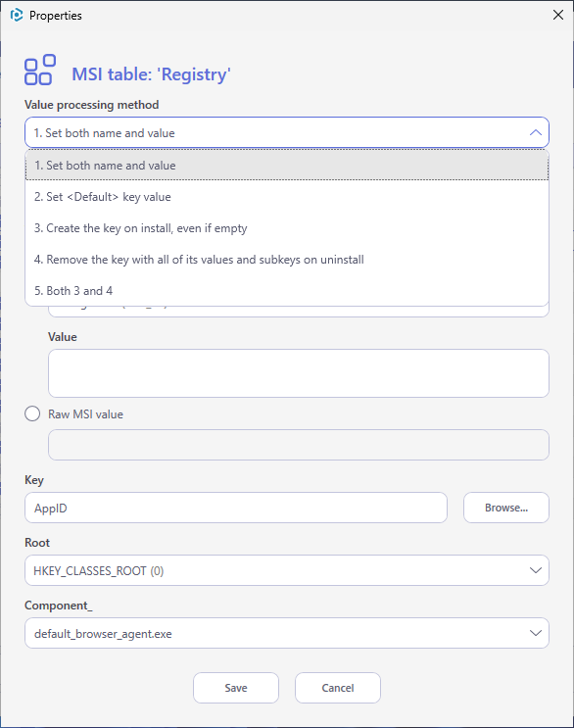
Task: Collapse the Value processing method dropdown chevron
Action: (536, 133)
